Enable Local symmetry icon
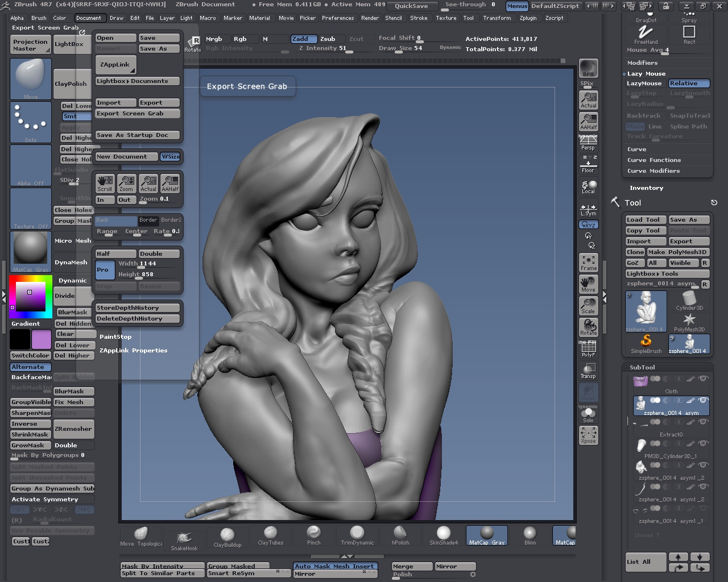 588,186
